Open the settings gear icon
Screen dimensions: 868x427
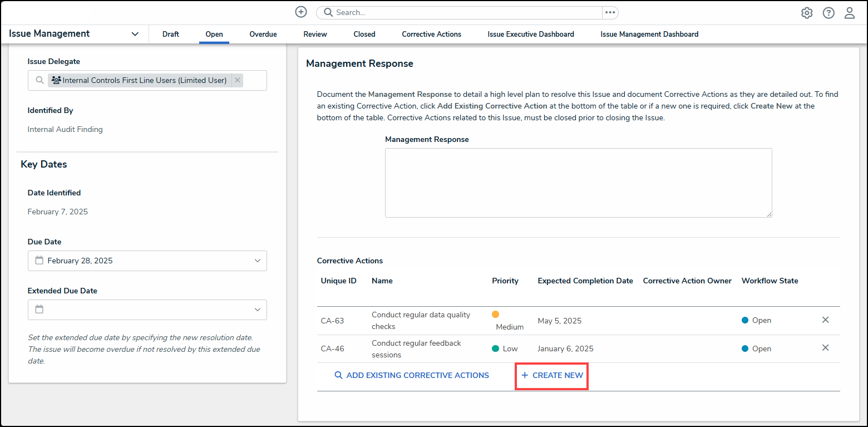tap(807, 13)
